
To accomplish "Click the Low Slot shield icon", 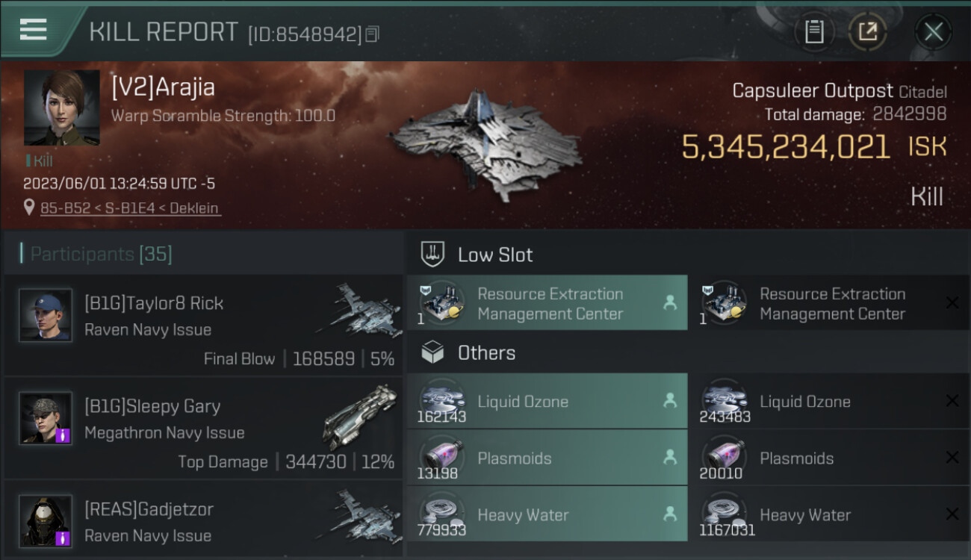I will [432, 254].
